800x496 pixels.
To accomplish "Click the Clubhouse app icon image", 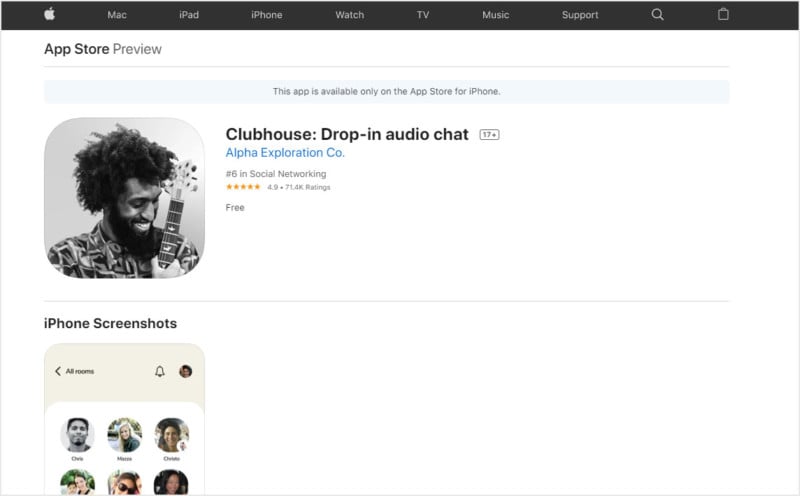I will [124, 198].
